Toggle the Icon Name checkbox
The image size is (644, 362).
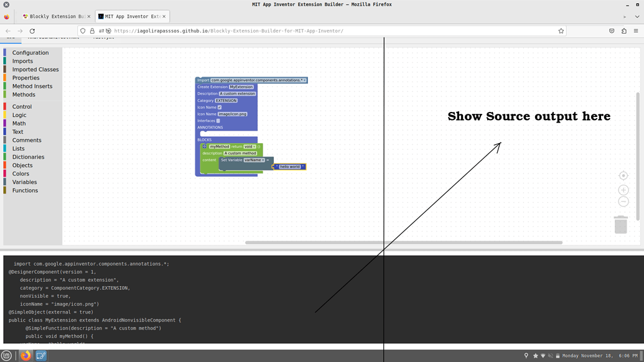(219, 106)
